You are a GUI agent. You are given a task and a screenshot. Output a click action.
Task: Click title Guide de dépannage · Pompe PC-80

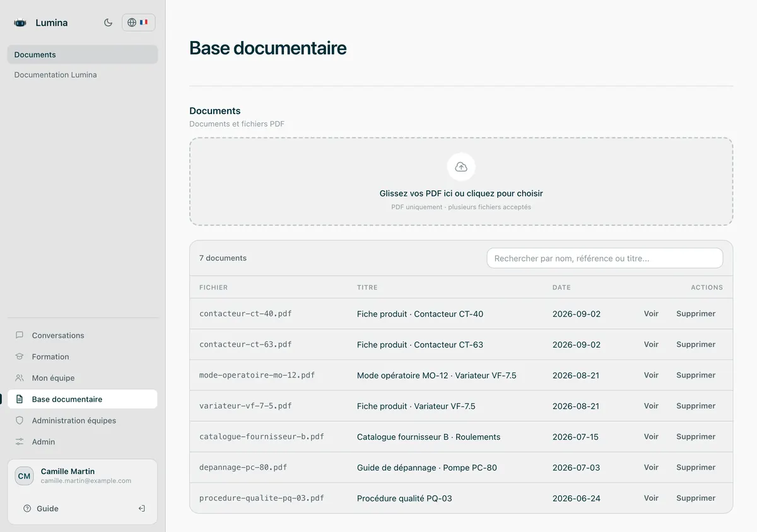coord(427,468)
